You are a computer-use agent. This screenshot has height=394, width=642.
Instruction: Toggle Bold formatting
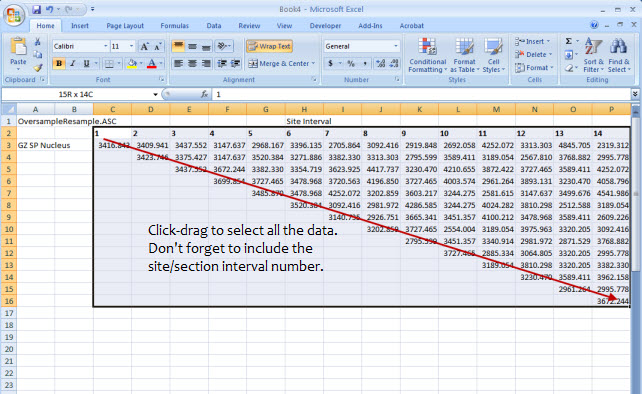[x=59, y=63]
